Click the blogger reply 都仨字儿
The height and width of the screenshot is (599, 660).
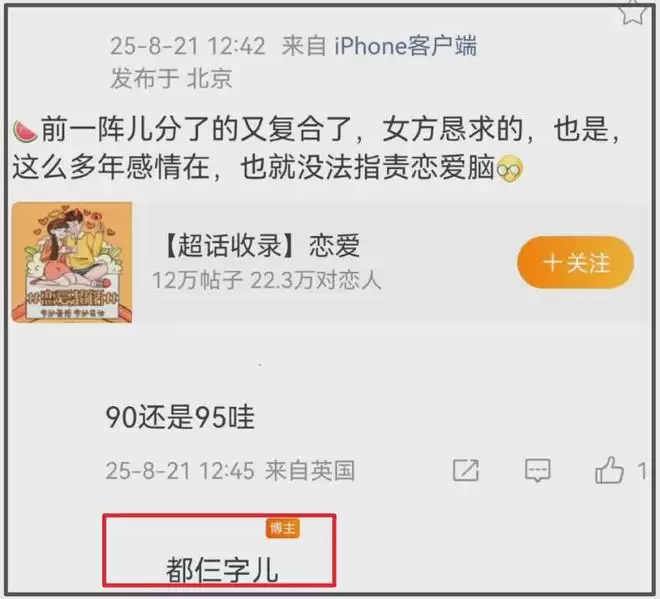tap(222, 570)
